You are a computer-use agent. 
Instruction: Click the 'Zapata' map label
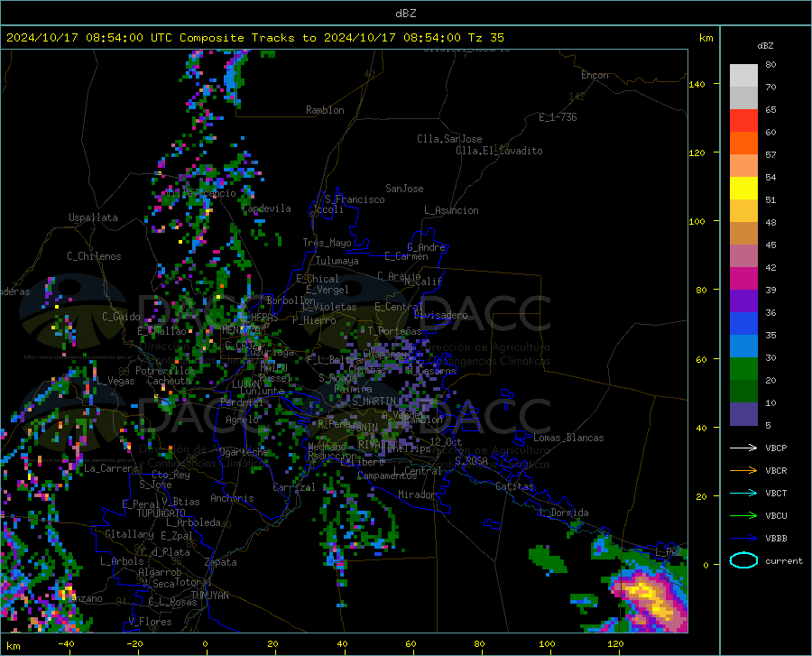tap(221, 562)
